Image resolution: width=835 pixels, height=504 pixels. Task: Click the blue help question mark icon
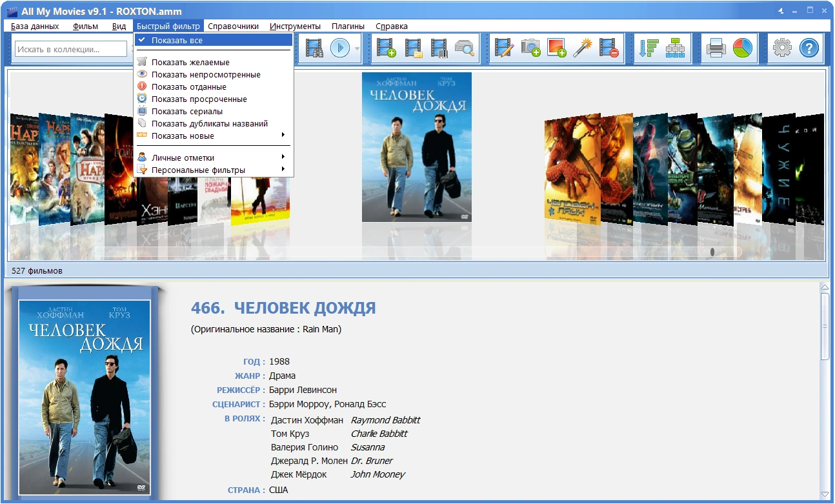(x=809, y=48)
